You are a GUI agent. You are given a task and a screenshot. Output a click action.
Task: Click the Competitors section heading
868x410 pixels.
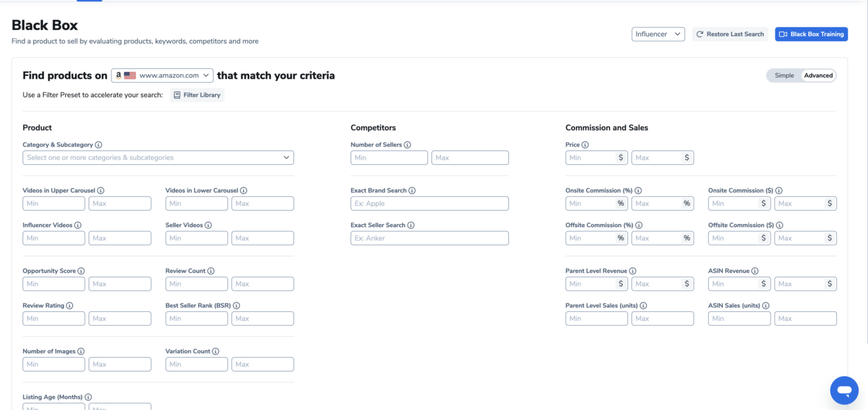tap(373, 128)
